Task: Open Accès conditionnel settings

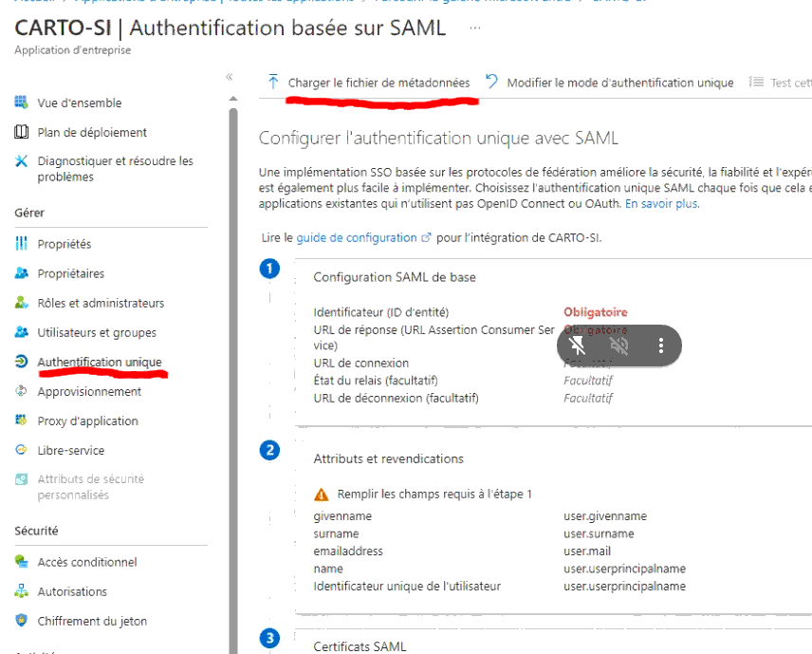Action: 87,562
